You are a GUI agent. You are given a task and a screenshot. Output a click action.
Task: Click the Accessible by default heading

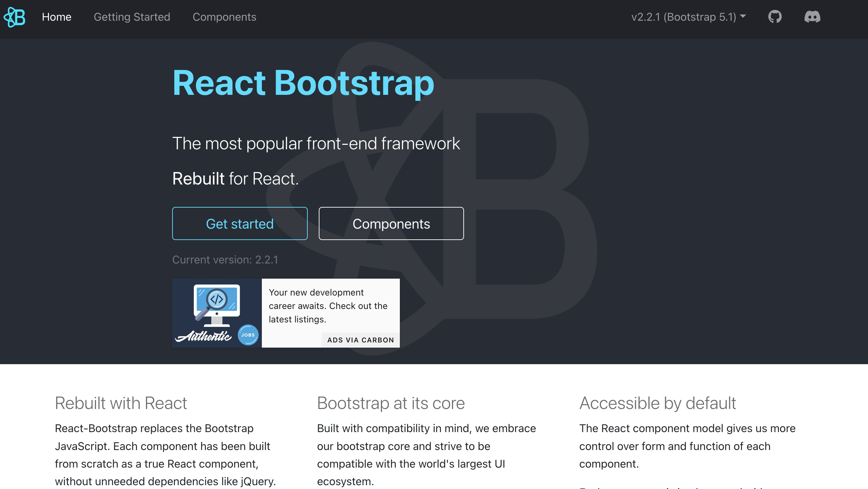click(658, 403)
